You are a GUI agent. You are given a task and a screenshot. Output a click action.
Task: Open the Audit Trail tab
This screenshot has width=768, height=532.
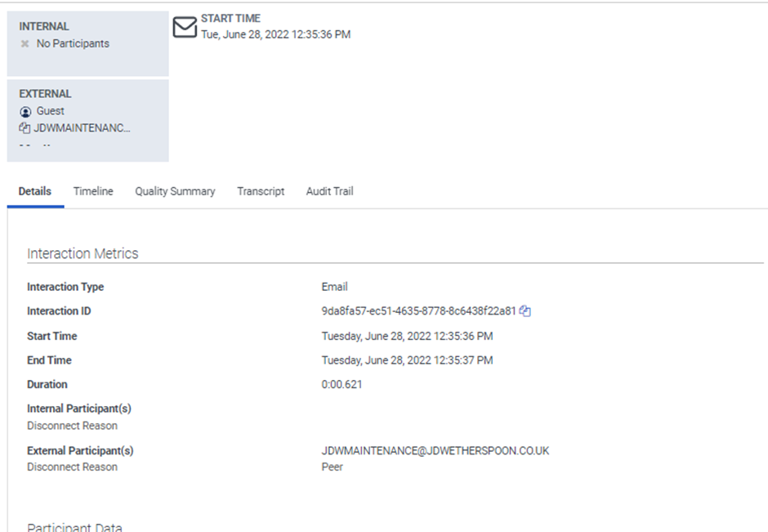tap(329, 191)
